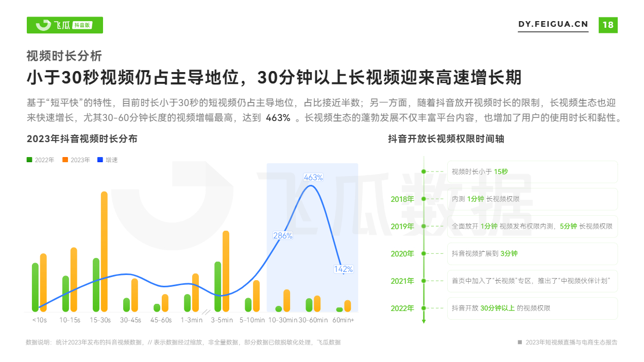This screenshot has height=362, width=644.
Task: Click the card starting with 全面放开1分钟
Action: pos(532,226)
